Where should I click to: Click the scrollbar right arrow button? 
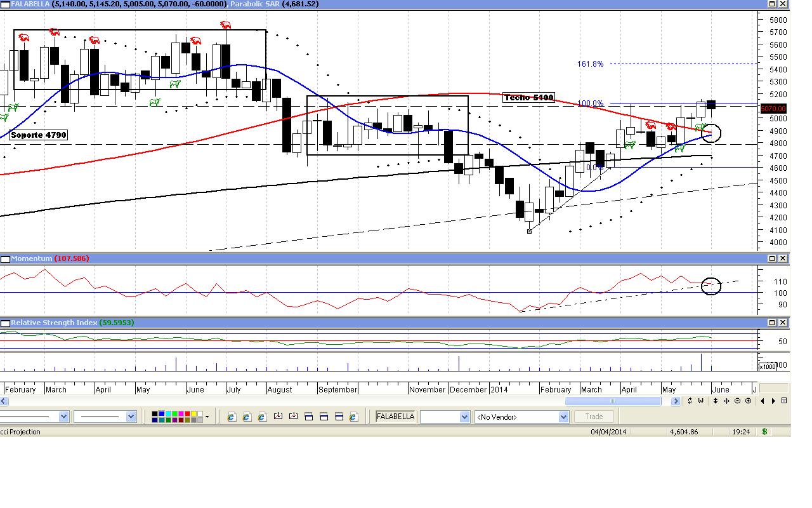(x=675, y=401)
